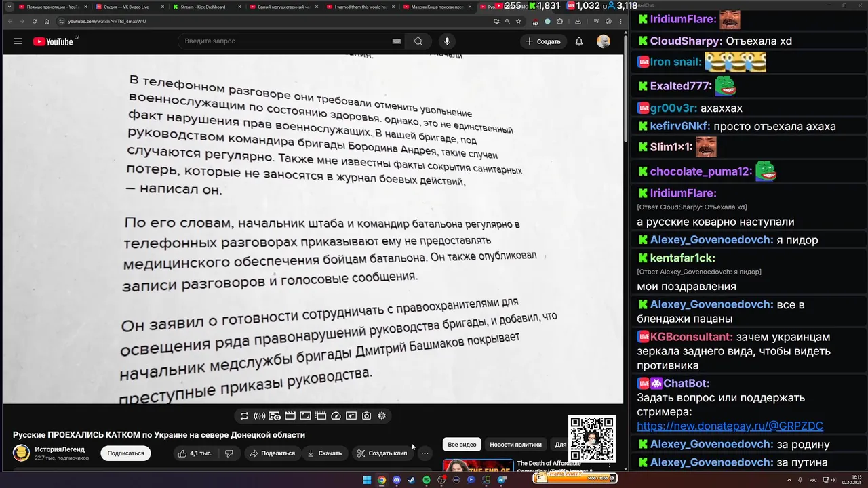Go to the YouTube home logo
868x488 pixels.
53,41
